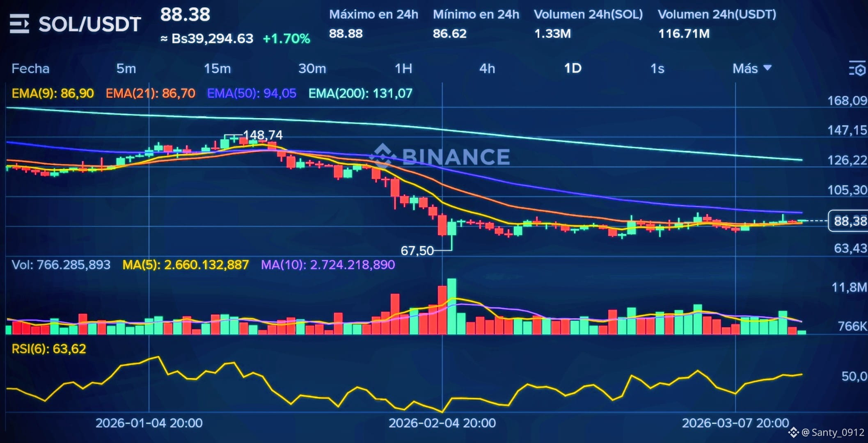Click the 67,50 low price marker
Image resolution: width=868 pixels, height=443 pixels.
(x=417, y=251)
